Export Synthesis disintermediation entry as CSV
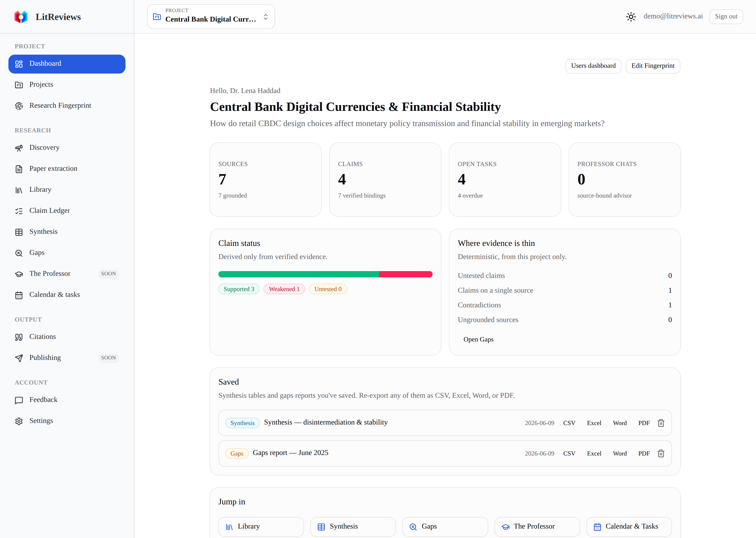Screen dimensions: 756x538 pyautogui.click(x=569, y=423)
